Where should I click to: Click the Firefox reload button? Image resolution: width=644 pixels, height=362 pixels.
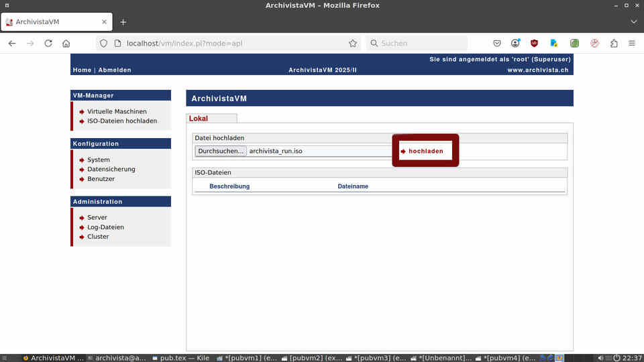click(x=48, y=43)
